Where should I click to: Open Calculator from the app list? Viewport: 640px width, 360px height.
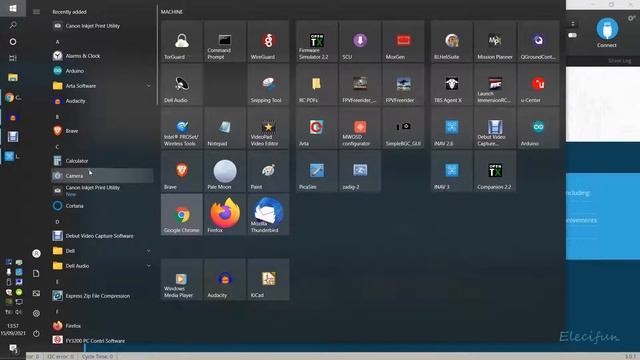(102, 161)
